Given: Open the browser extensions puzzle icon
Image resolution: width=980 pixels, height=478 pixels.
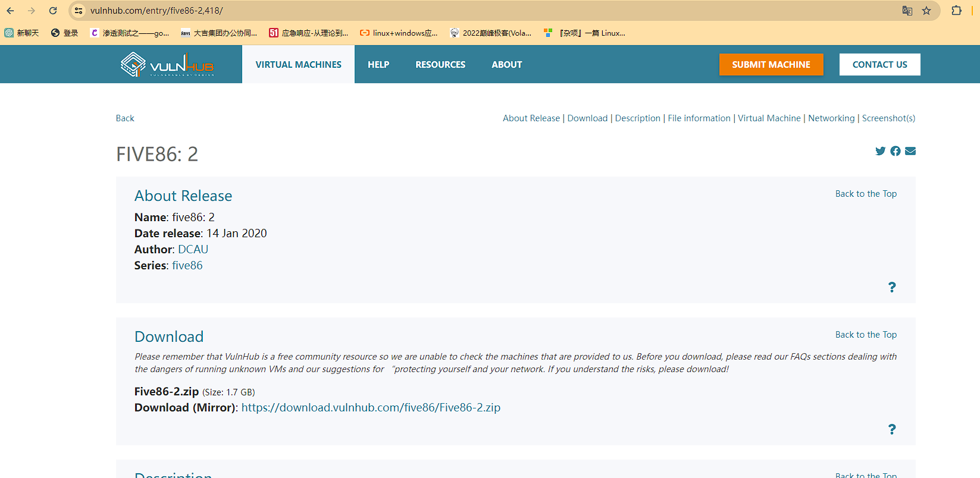Looking at the screenshot, I should click(x=956, y=11).
